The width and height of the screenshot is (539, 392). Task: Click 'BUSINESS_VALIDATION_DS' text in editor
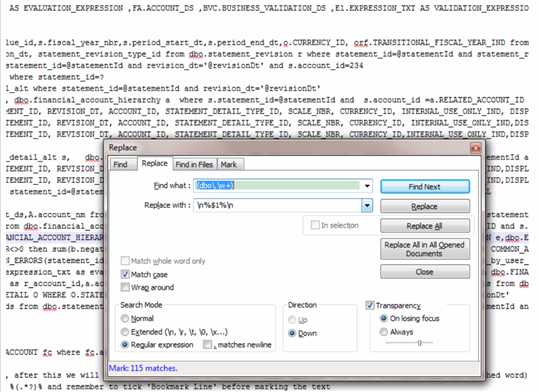point(274,8)
